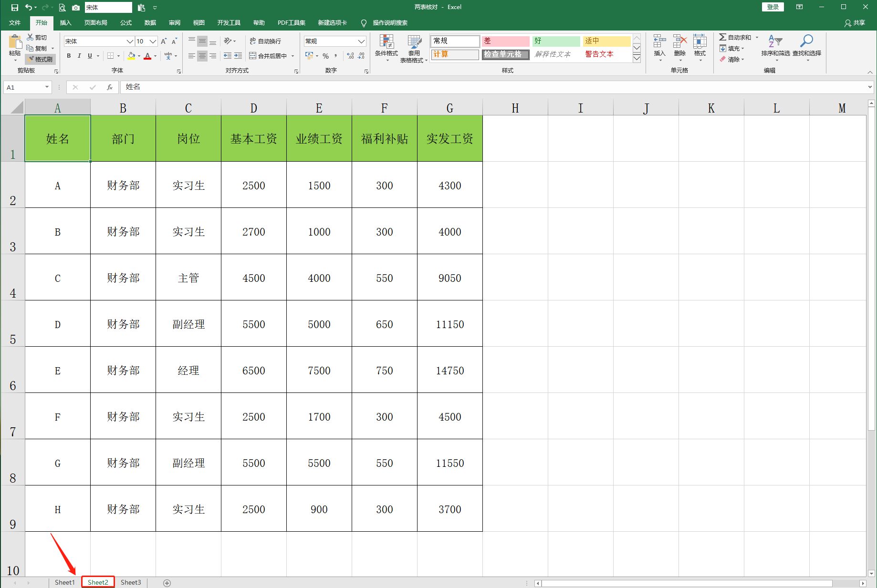Switch to 视图 (View) ribbon tab

[x=198, y=23]
